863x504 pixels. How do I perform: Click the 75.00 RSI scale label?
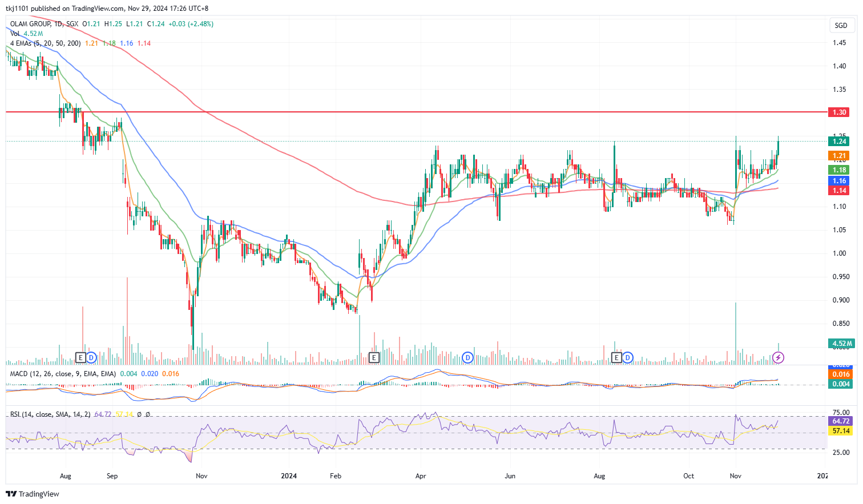click(841, 412)
